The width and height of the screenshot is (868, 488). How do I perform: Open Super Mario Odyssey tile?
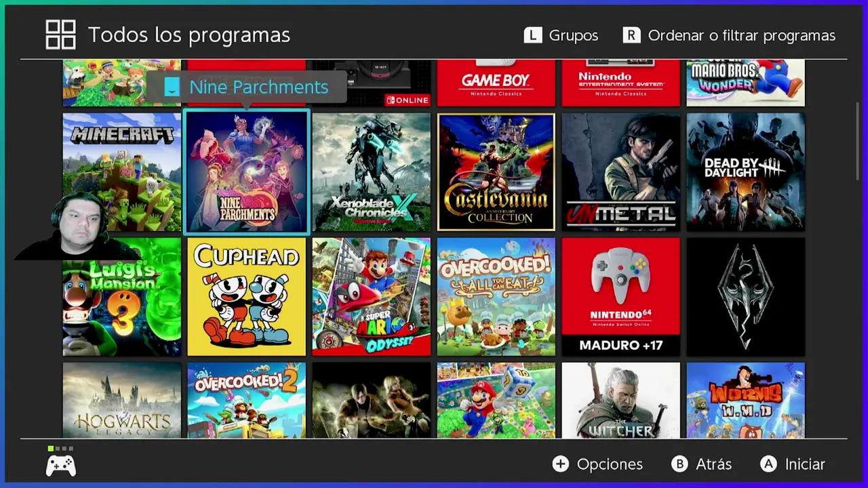coord(372,297)
